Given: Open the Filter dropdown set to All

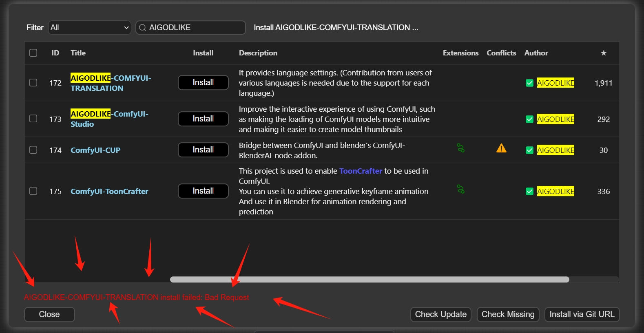Looking at the screenshot, I should tap(90, 28).
